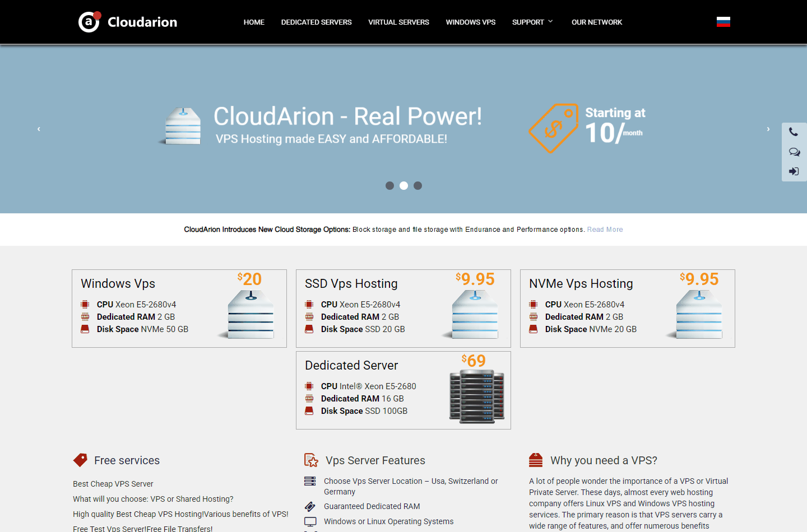This screenshot has width=807, height=532.
Task: Select the third carousel slide dot
Action: click(418, 185)
